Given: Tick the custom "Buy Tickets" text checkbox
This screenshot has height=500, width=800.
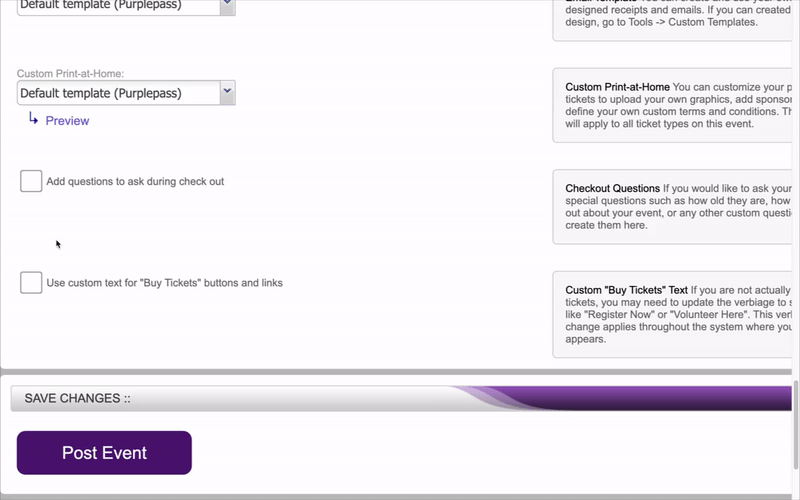Looking at the screenshot, I should point(31,282).
